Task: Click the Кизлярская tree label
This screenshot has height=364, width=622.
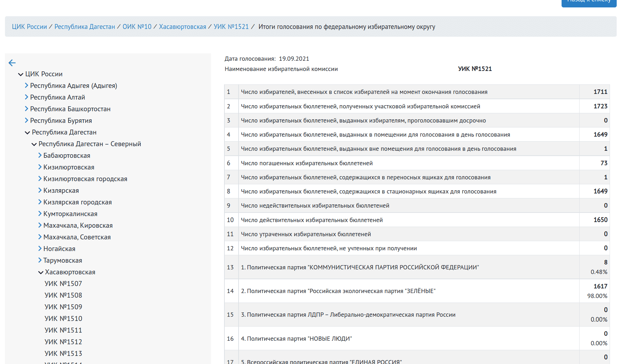Action: [x=61, y=190]
